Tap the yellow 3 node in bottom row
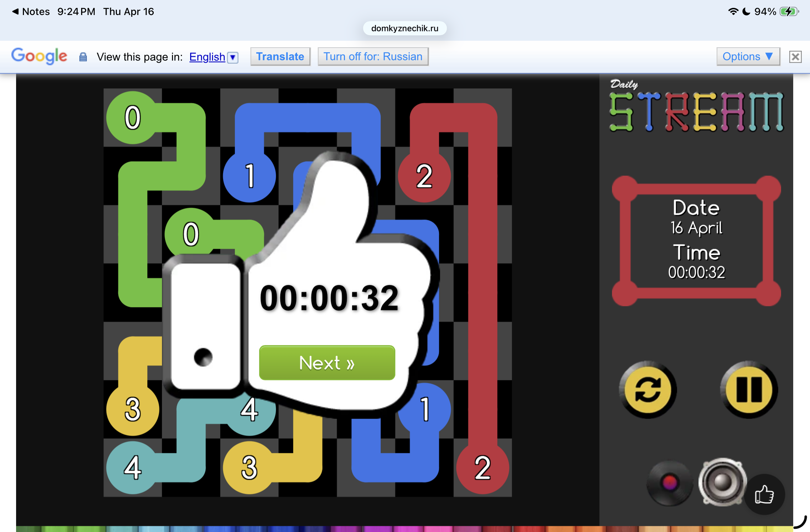Screen dimensions: 810x532 (249, 468)
